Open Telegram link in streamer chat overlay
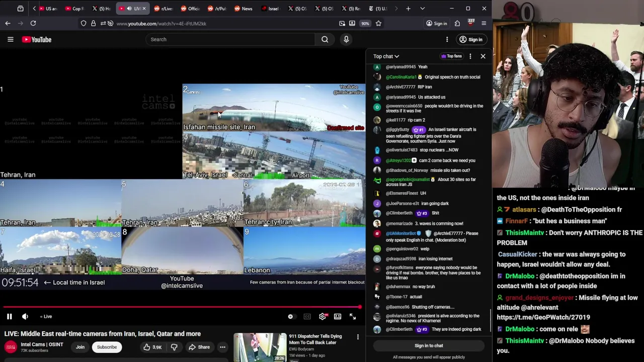 (x=543, y=317)
